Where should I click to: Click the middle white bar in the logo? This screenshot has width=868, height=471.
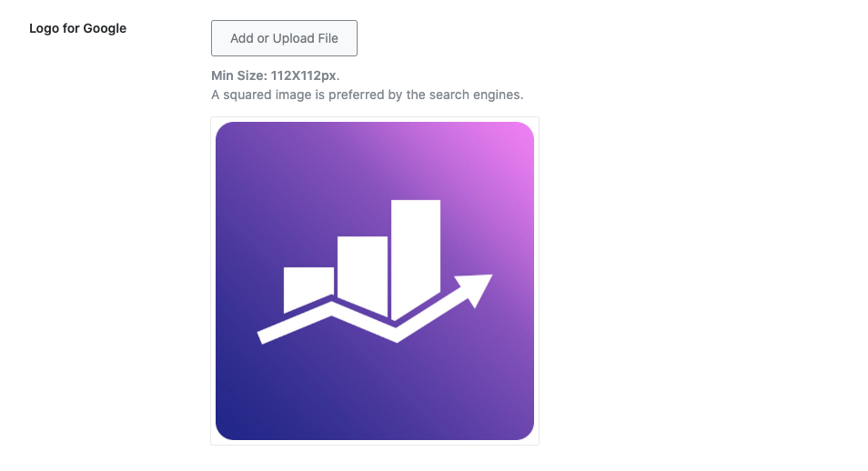(x=363, y=271)
